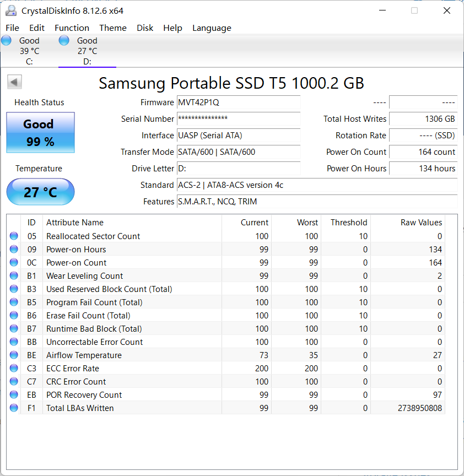This screenshot has width=464, height=476.
Task: Click the 27 °C temperature button
Action: click(x=40, y=192)
